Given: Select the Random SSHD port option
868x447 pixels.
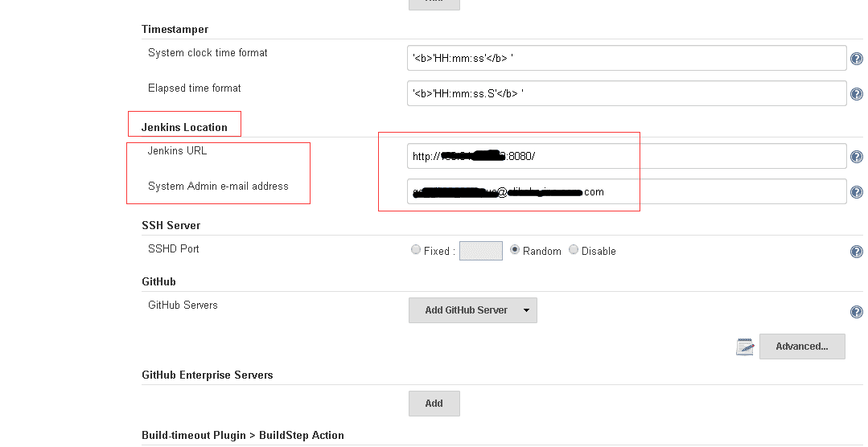Looking at the screenshot, I should (515, 250).
